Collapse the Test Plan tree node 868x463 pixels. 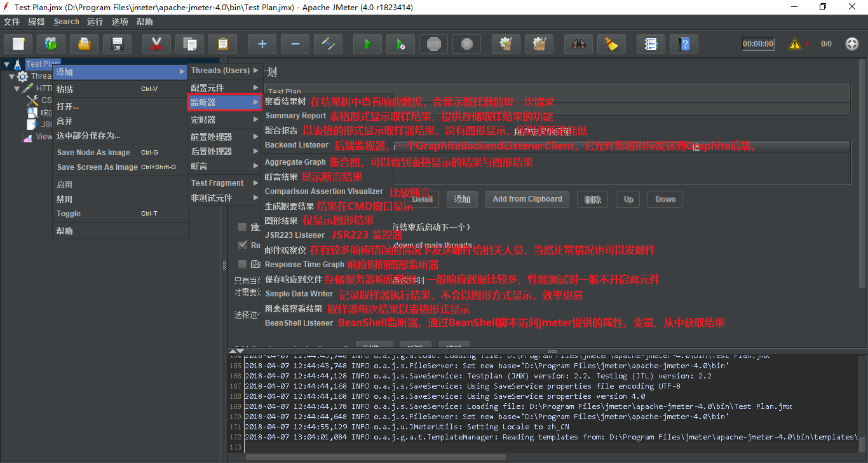[x=6, y=64]
